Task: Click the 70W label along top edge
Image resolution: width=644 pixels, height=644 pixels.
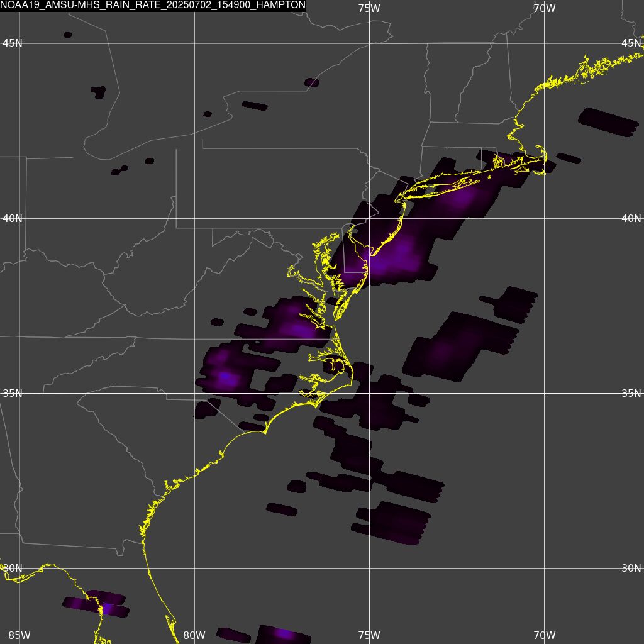Action: click(x=545, y=8)
